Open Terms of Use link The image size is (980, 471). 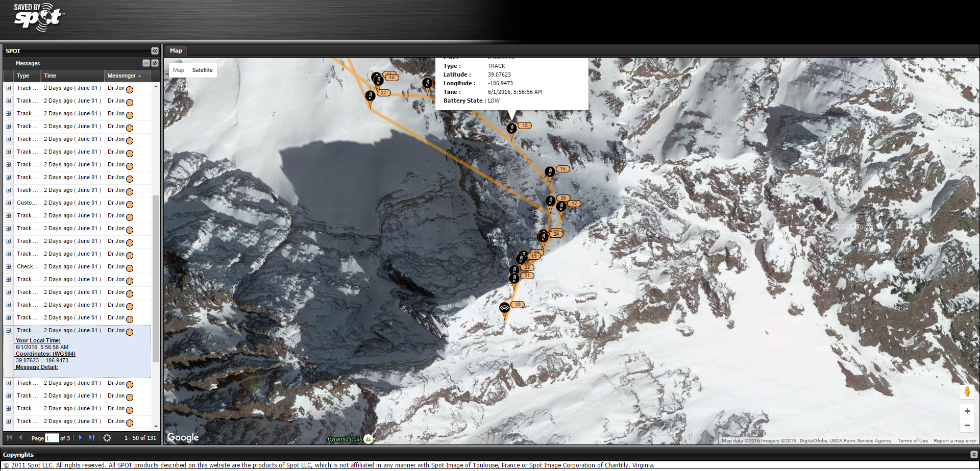pyautogui.click(x=913, y=441)
